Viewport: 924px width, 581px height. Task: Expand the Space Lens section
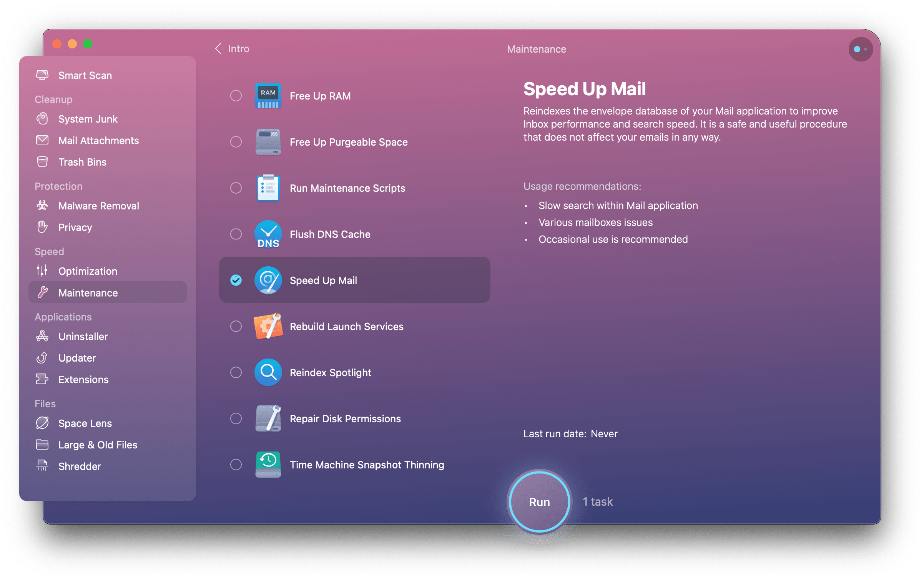point(84,422)
